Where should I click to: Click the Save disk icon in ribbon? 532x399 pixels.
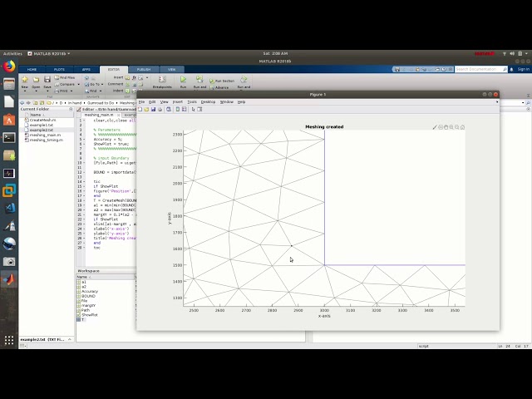point(47,81)
